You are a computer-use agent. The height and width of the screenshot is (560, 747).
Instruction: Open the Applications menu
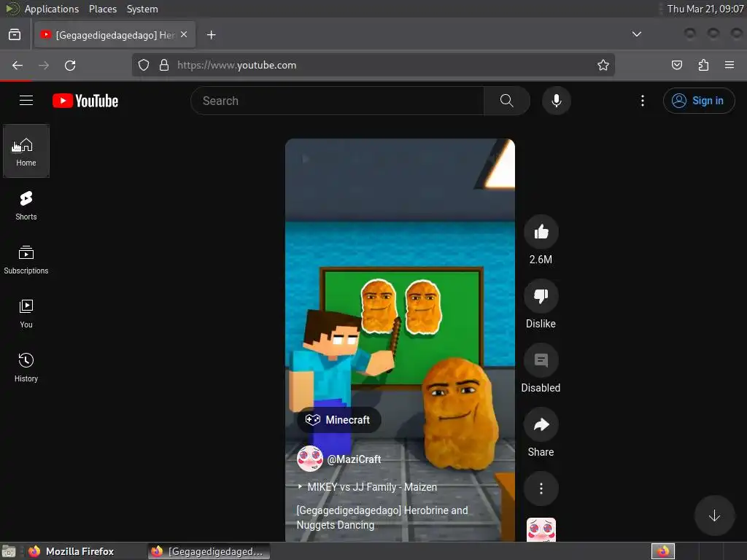click(x=52, y=9)
